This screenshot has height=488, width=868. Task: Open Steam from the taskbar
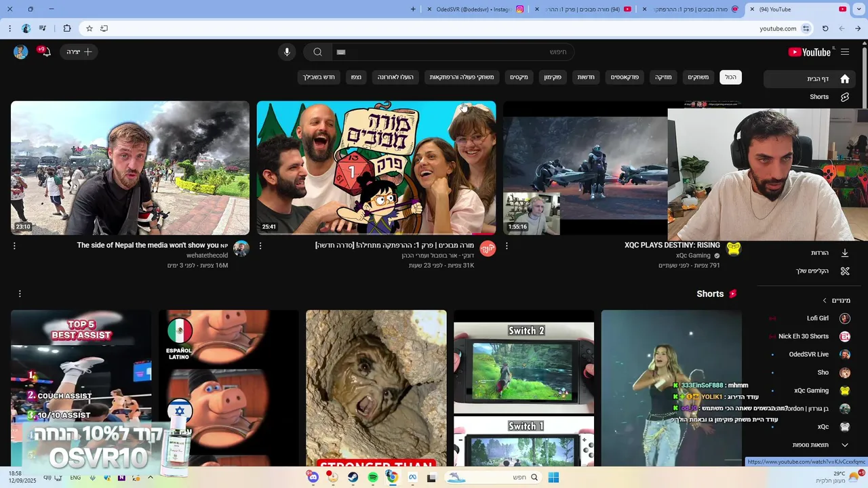pos(353,478)
